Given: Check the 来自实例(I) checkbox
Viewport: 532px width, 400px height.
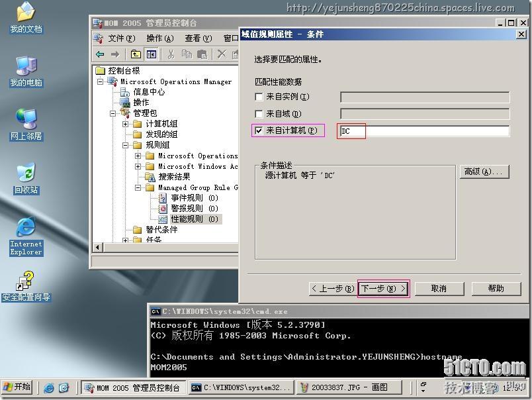Looking at the screenshot, I should click(259, 97).
